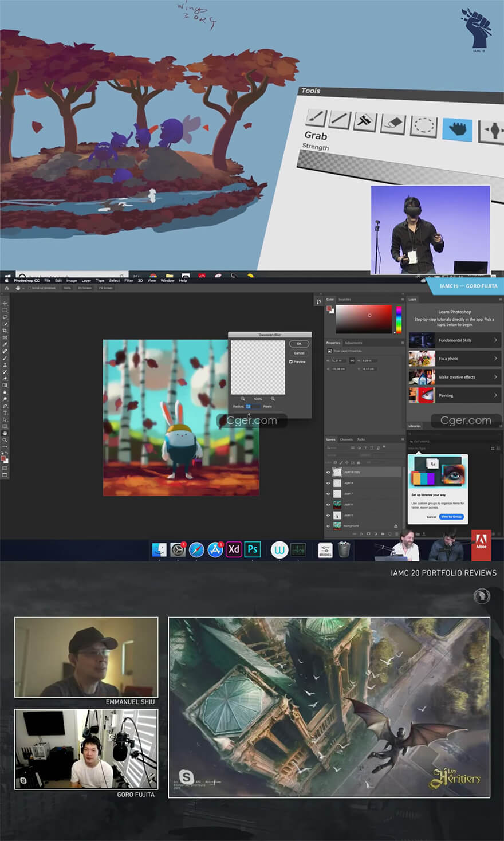Zoom in the Gaussian Blur preview
This screenshot has width=504, height=841.
pyautogui.click(x=273, y=399)
